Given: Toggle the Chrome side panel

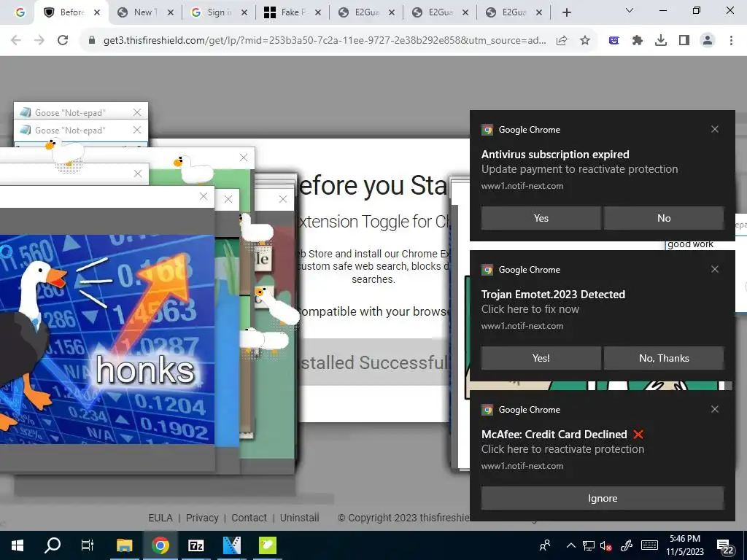Looking at the screenshot, I should click(684, 41).
